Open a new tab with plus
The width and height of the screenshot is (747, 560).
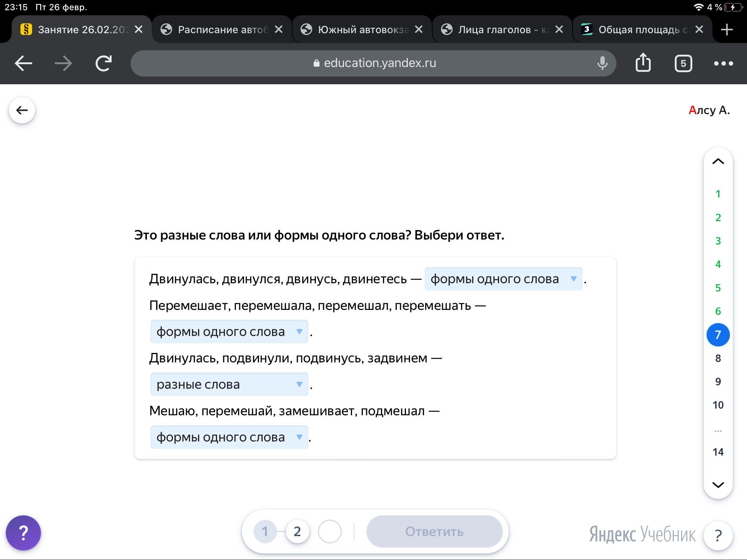pyautogui.click(x=727, y=30)
